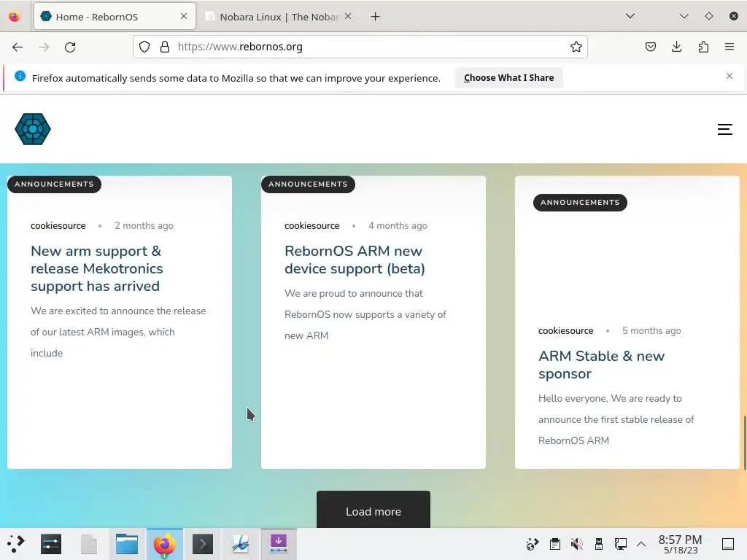Launch Konsole terminal from taskbar

(x=203, y=544)
